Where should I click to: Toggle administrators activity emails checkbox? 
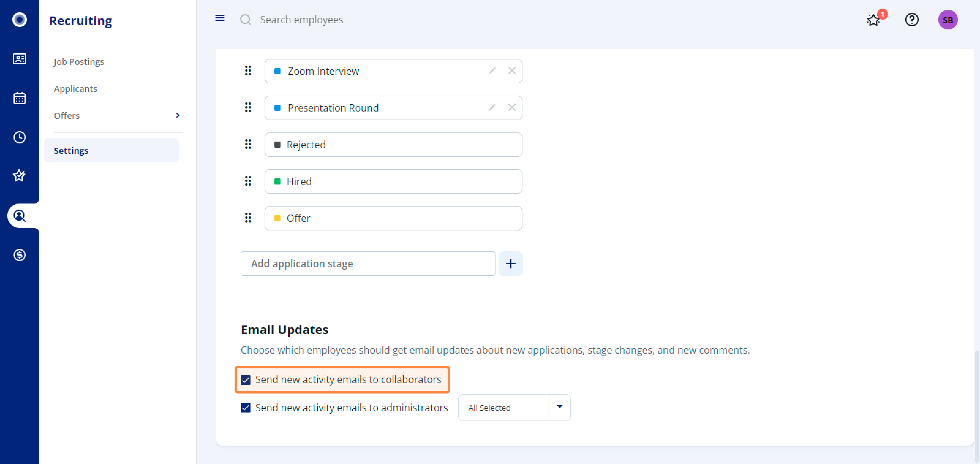246,408
